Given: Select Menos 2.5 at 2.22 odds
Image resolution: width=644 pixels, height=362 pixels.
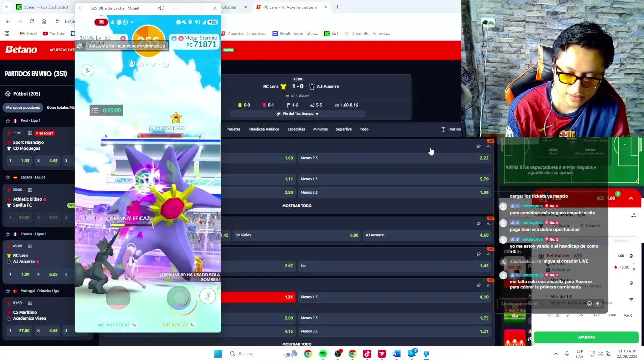Looking at the screenshot, I should (x=394, y=158).
